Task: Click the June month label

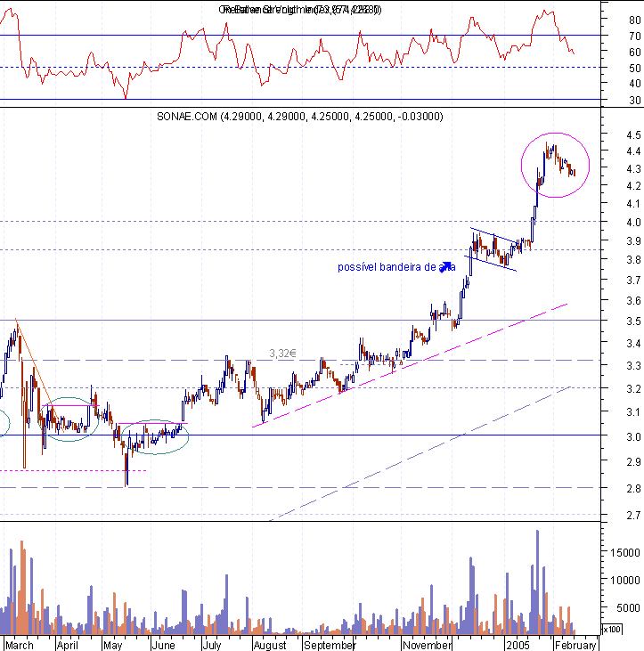Action: tap(163, 645)
